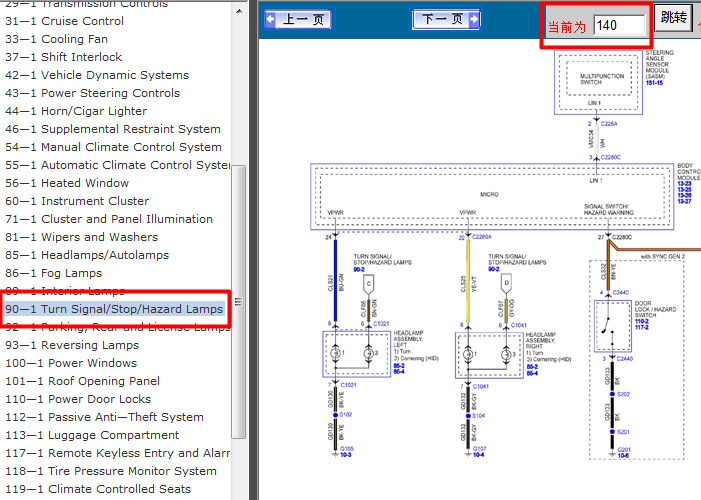Click splice label S102
This screenshot has height=500, width=701.
click(x=346, y=415)
